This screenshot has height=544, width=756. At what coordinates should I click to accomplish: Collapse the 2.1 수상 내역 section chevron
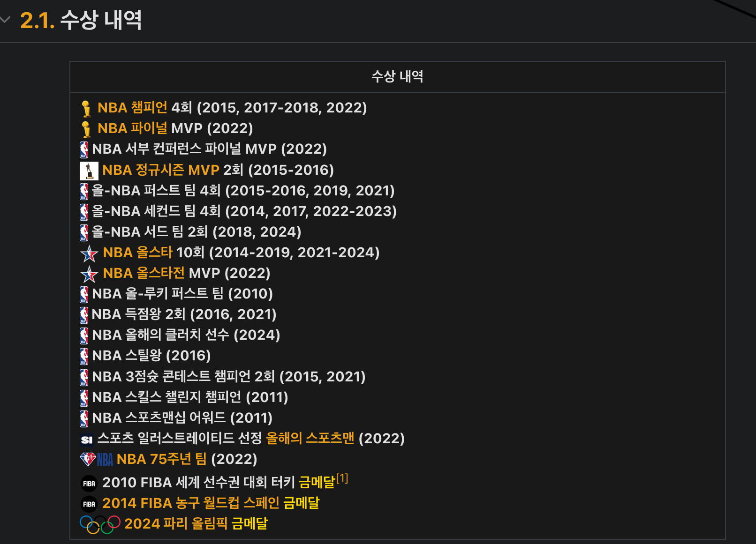(6, 20)
